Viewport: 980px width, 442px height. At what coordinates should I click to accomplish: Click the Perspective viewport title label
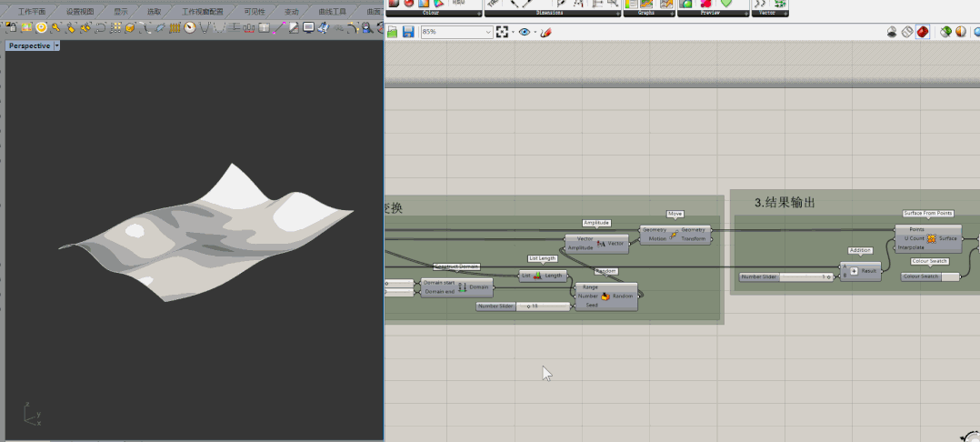point(29,45)
